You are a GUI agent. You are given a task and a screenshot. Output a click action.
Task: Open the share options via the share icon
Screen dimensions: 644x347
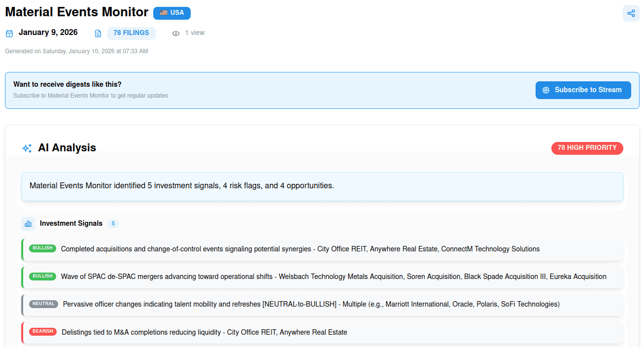[x=631, y=13]
